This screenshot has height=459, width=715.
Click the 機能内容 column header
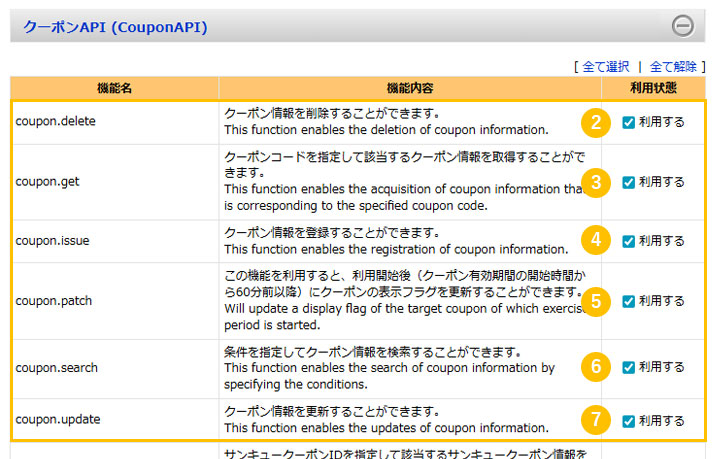410,88
